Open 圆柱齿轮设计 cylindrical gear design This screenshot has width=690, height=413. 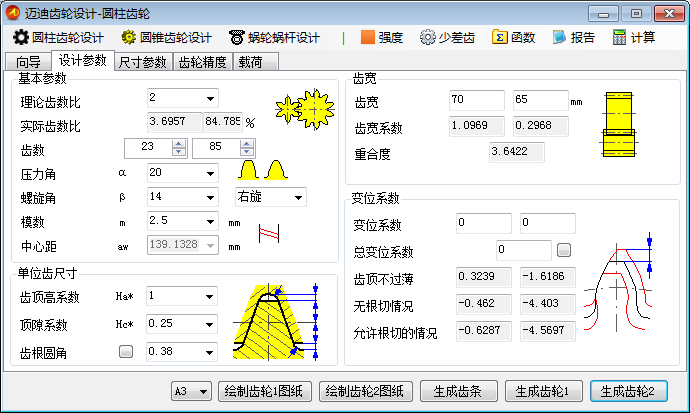(x=58, y=38)
